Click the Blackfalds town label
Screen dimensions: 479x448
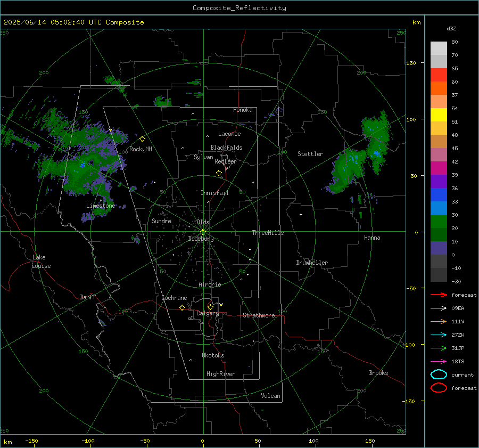(226, 148)
